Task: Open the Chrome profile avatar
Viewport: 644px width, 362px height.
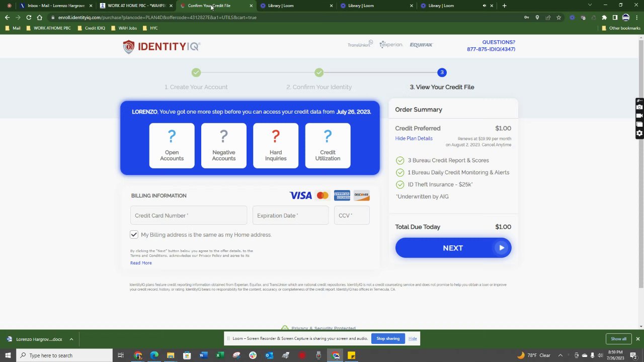Action: coord(626,18)
